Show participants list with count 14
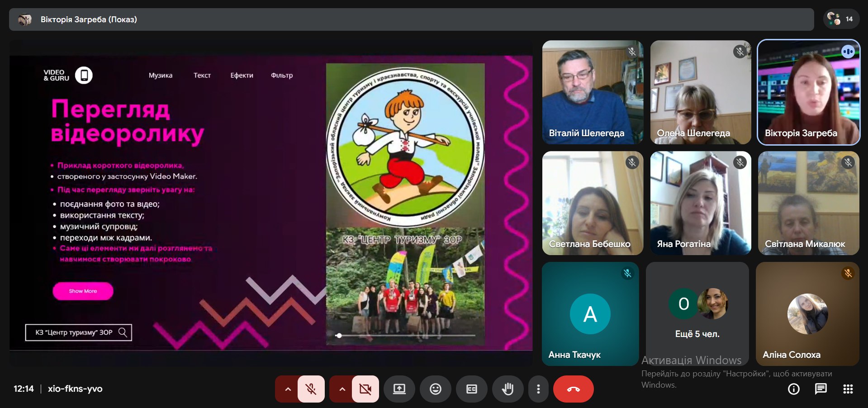Viewport: 868px width, 408px height. point(841,19)
